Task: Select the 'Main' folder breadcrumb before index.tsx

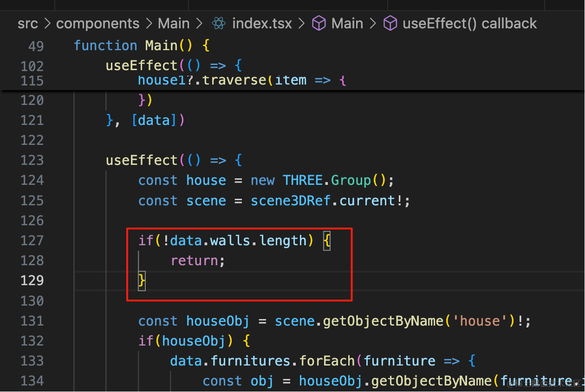Action: (x=174, y=23)
